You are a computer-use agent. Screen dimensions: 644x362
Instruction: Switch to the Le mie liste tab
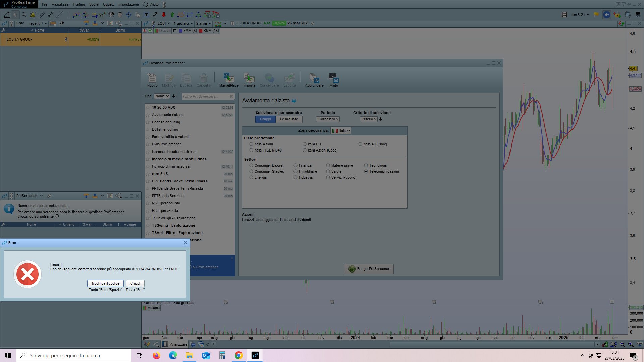pyautogui.click(x=289, y=119)
